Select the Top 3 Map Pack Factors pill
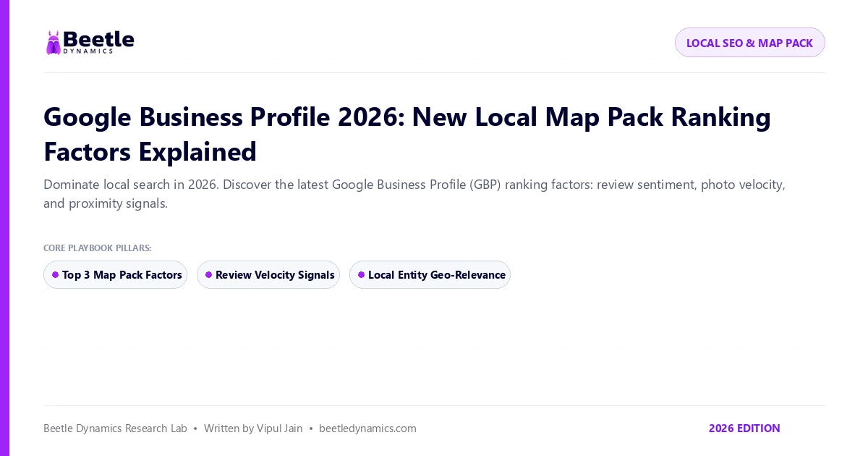 (x=115, y=275)
